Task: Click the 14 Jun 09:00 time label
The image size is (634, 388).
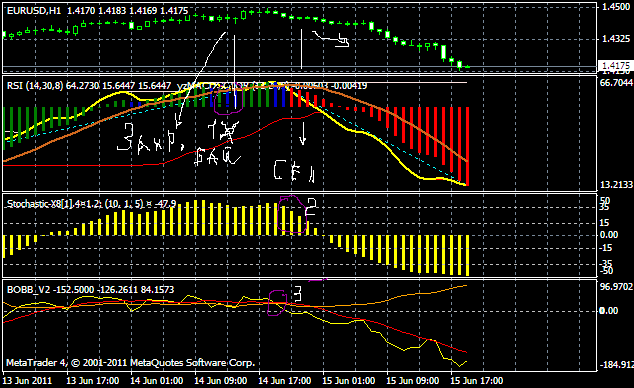Action: pos(220,381)
